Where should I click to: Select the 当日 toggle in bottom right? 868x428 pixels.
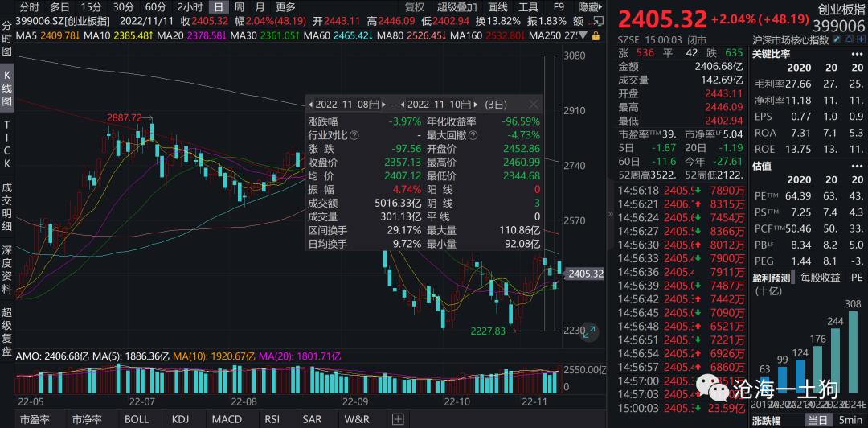click(x=817, y=419)
